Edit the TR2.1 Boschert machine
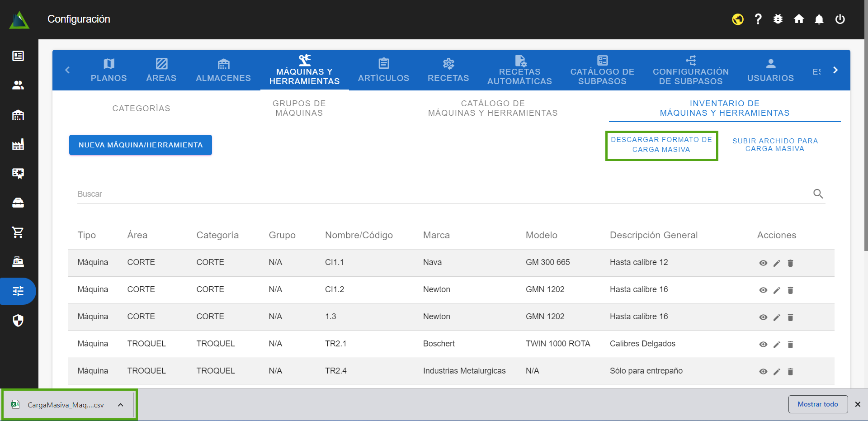This screenshot has height=421, width=868. (777, 345)
